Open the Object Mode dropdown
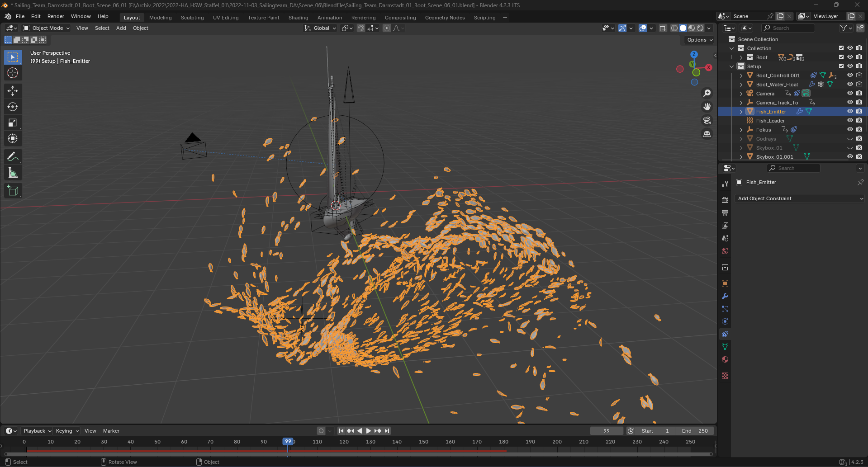Image resolution: width=868 pixels, height=467 pixels. pos(47,28)
